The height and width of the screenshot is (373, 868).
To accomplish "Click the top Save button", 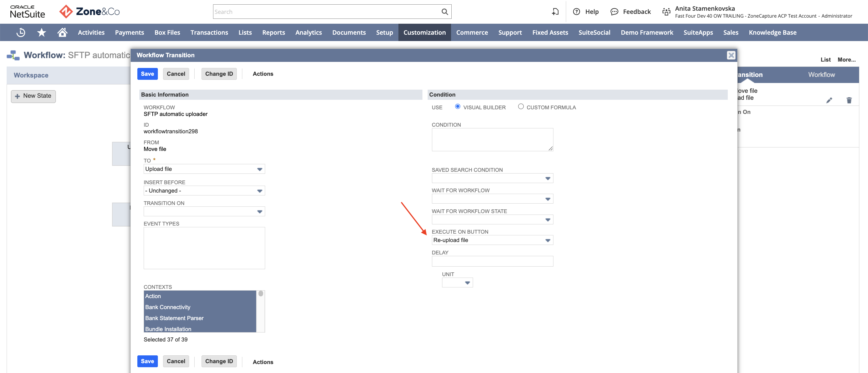I will coord(147,74).
